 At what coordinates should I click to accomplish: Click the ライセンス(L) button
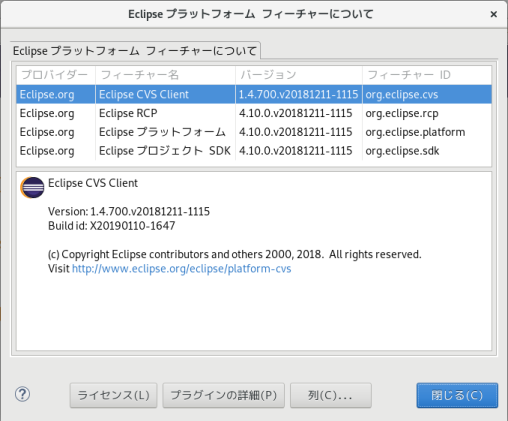[x=113, y=395]
